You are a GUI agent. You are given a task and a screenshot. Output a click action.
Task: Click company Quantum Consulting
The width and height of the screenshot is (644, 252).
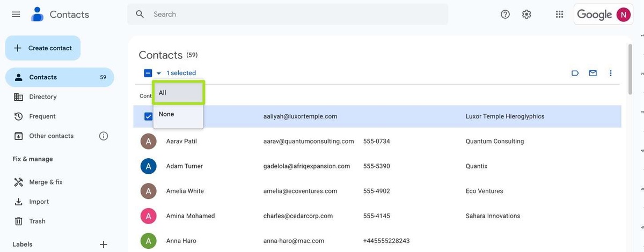click(x=495, y=142)
